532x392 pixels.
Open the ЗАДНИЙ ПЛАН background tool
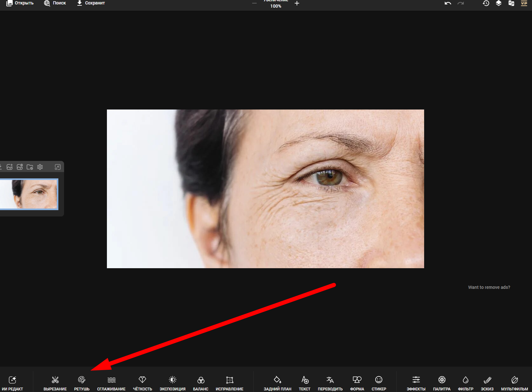coord(278,383)
